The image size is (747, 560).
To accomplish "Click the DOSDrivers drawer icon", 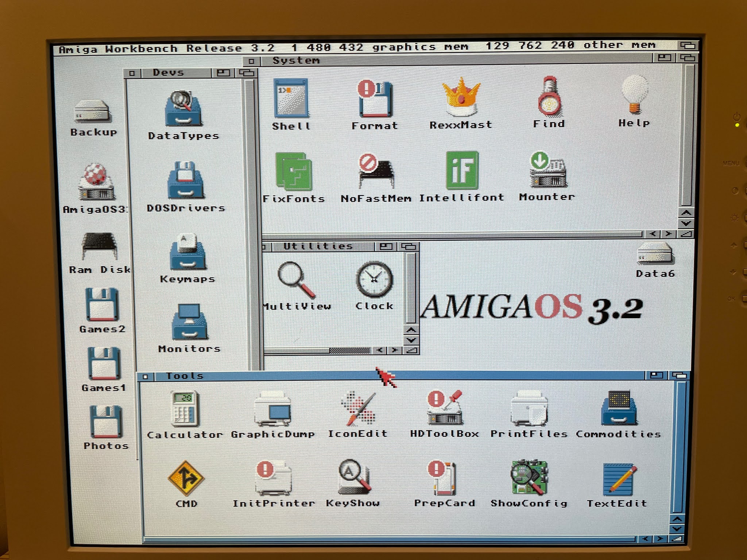I will (x=186, y=180).
